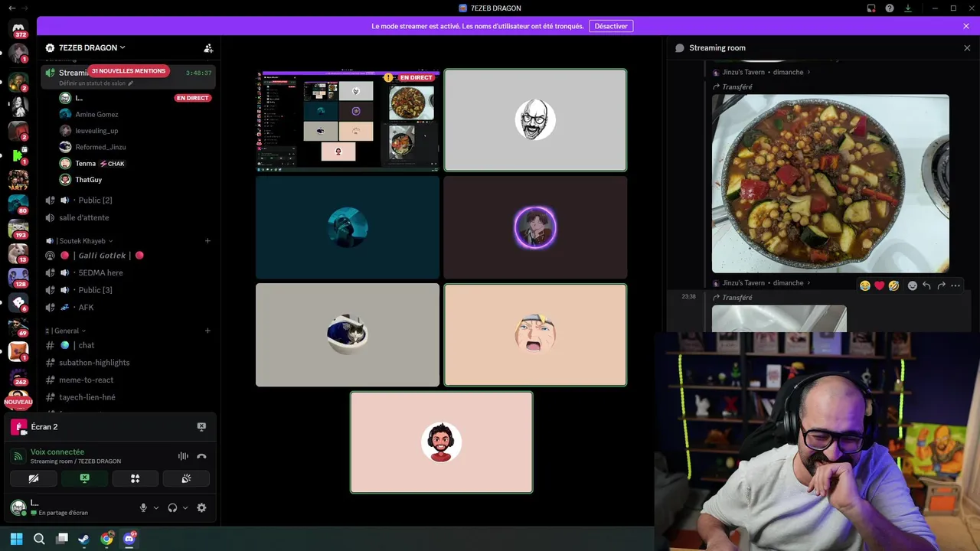Click the 31 NOUVELLES MENTIONS pill
Viewport: 980px width, 551px height.
(128, 71)
